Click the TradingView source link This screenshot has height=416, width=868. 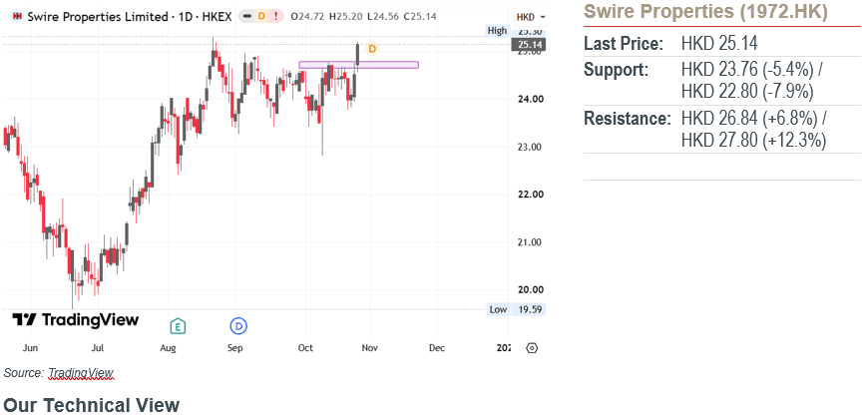80,373
